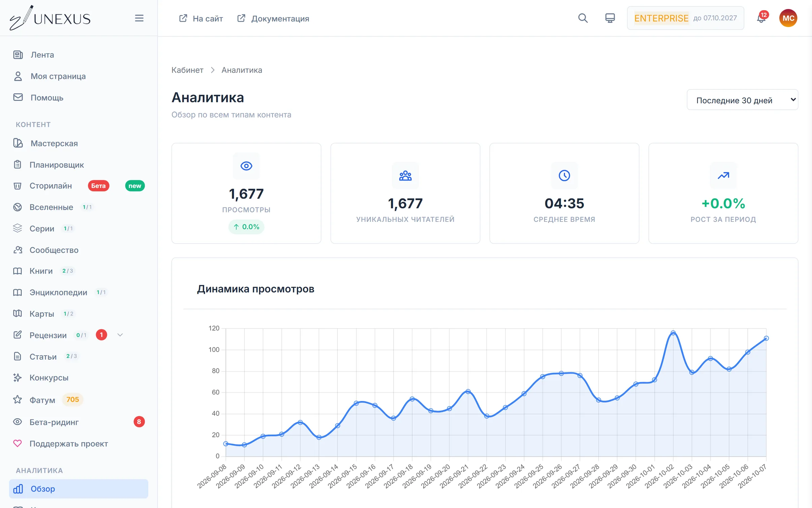Screen dimensions: 812x508
Task: Click the UNEXUS logo
Action: (50, 18)
